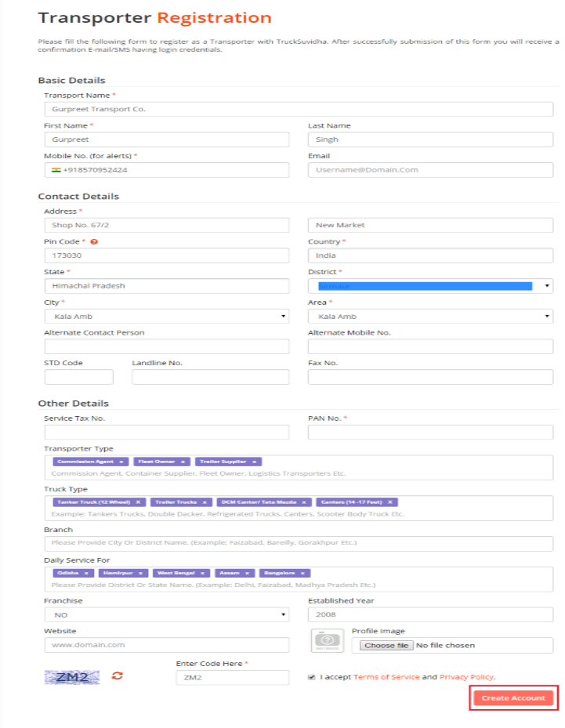
Task: Toggle the I accept terms checkbox
Action: (x=313, y=676)
